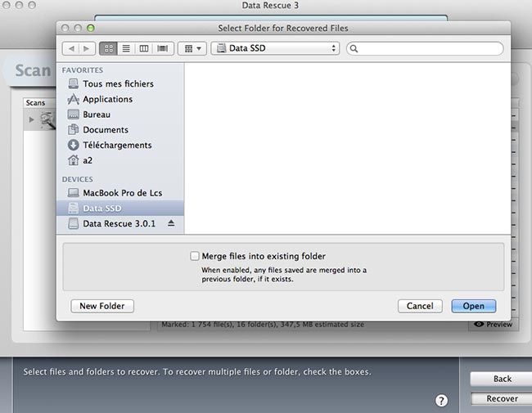The image size is (532, 413).
Task: Open the Data SSD location popup
Action: [275, 48]
